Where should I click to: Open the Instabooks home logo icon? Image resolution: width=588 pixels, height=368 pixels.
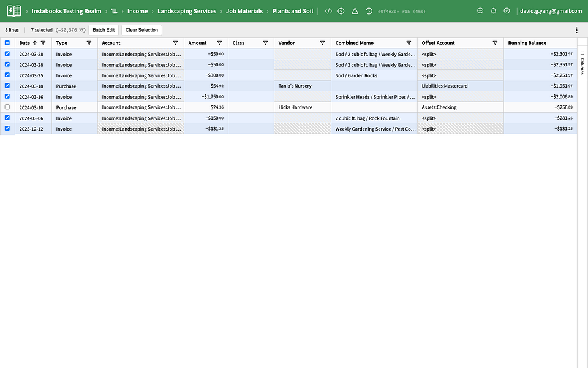pos(14,11)
